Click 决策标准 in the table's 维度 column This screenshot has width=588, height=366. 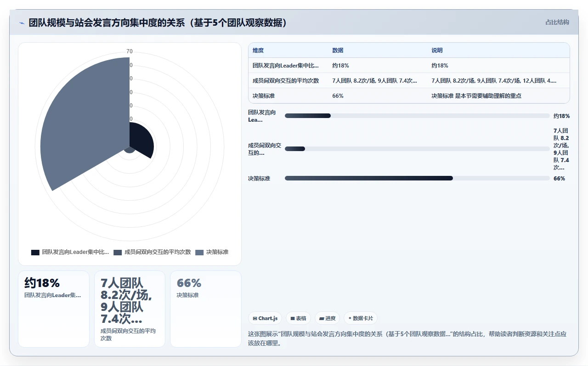264,96
